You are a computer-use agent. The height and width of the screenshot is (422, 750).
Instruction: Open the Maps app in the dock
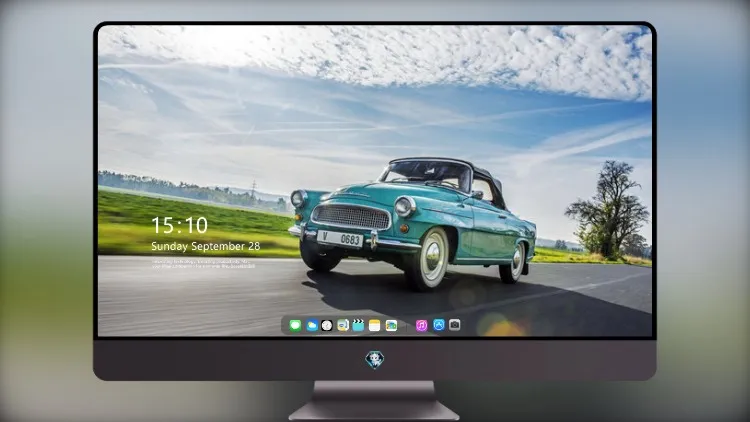[x=343, y=325]
